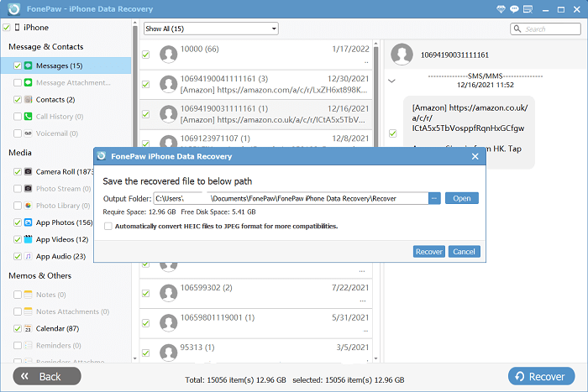Uncheck the Calendar (87) checkbox
Screen dimensions: 588x392
click(x=18, y=328)
